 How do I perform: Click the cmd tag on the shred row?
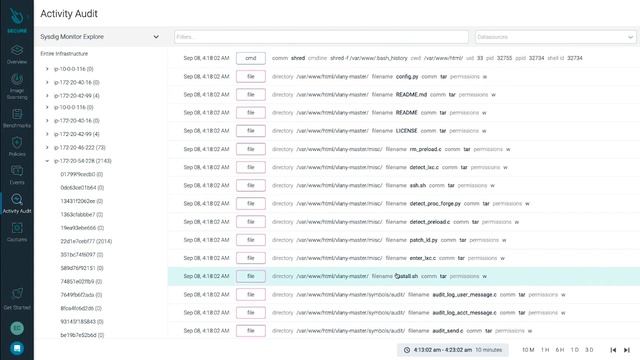click(251, 58)
